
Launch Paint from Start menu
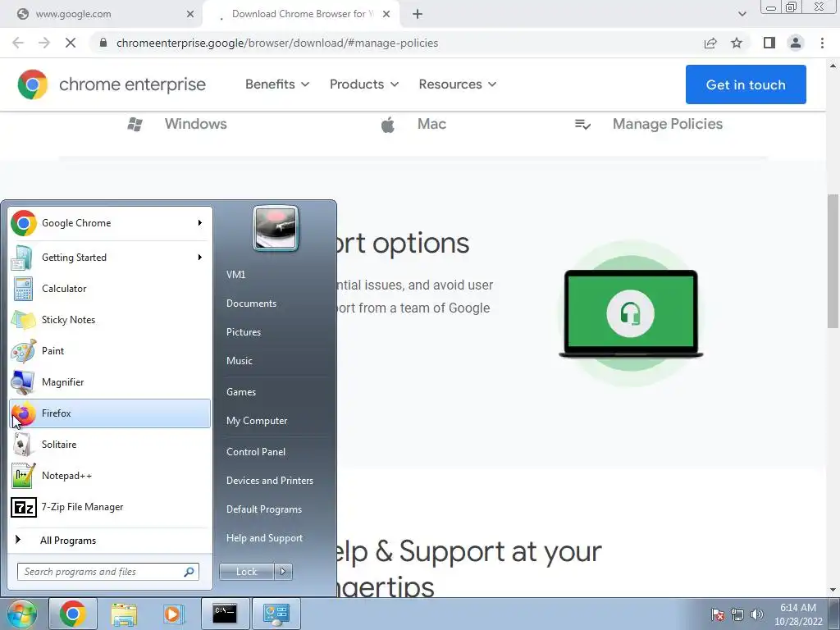coord(110,350)
